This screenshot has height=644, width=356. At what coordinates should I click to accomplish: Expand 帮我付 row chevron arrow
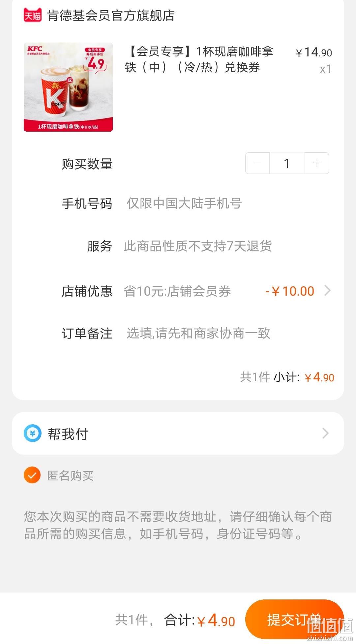click(x=325, y=433)
